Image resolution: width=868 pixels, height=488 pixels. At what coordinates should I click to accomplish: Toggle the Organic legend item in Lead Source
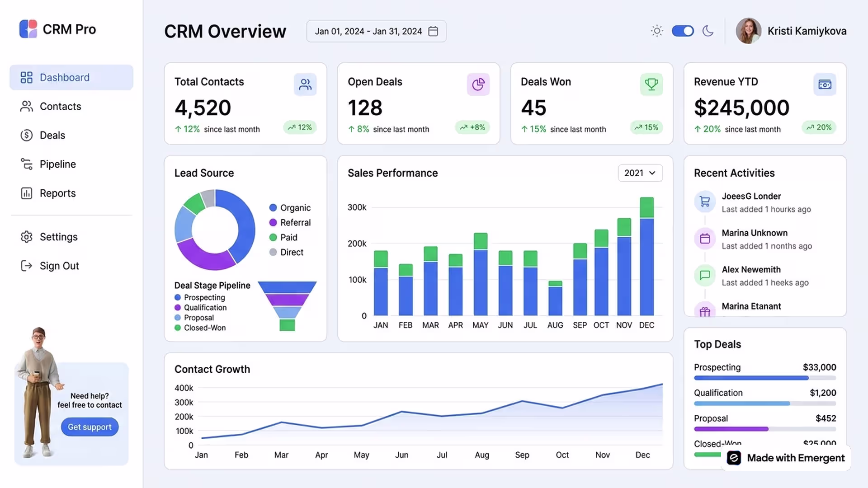pyautogui.click(x=290, y=208)
